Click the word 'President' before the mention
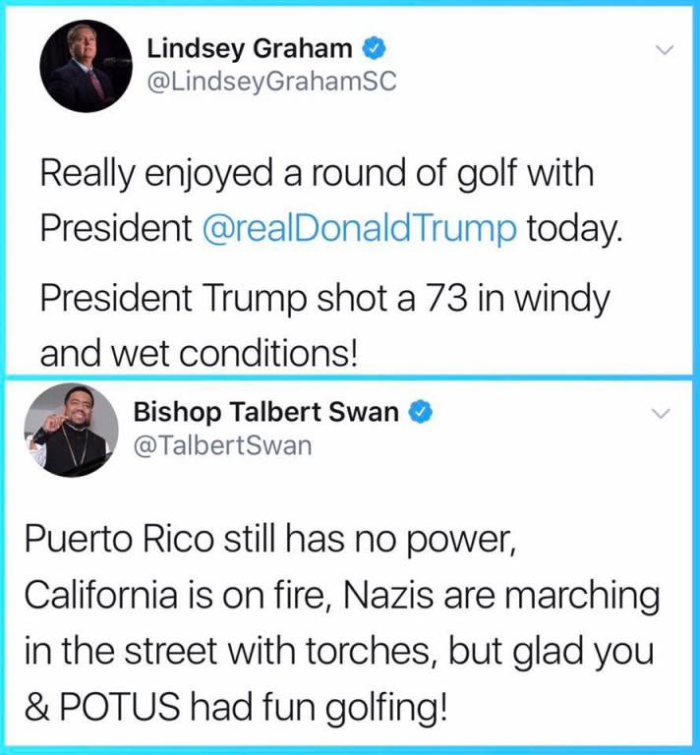Viewport: 700px width, 755px height. tap(115, 227)
